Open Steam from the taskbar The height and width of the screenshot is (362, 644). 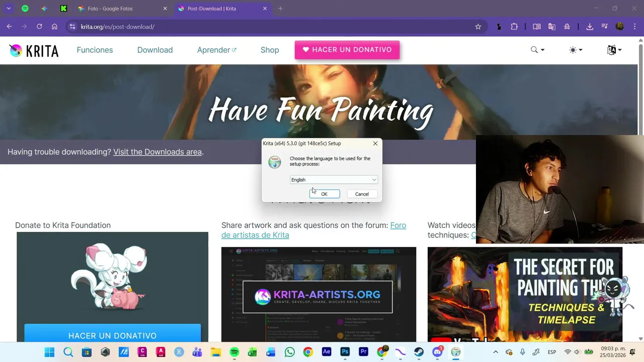[x=419, y=352]
